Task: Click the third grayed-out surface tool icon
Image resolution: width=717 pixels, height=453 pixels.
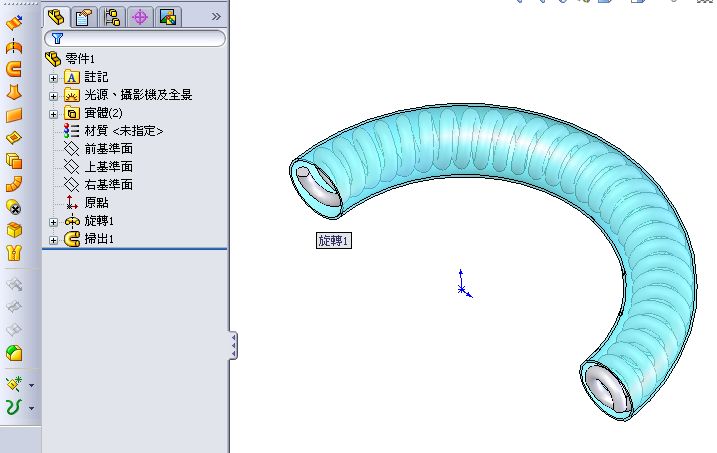Action: click(x=14, y=329)
